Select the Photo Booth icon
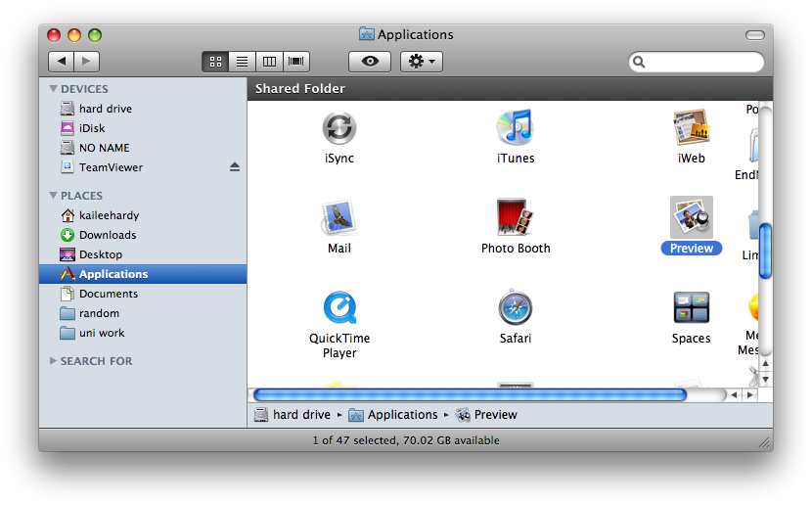Viewport: 812px width, 505px height. click(x=516, y=217)
